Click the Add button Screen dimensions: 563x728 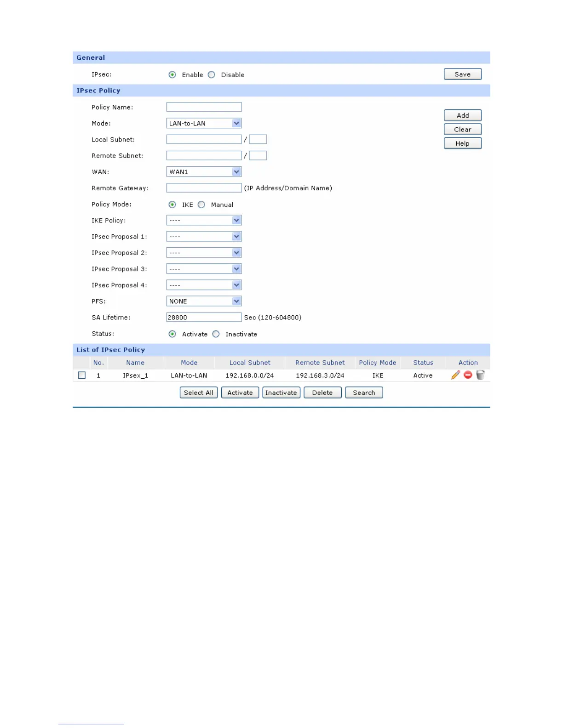pos(463,115)
